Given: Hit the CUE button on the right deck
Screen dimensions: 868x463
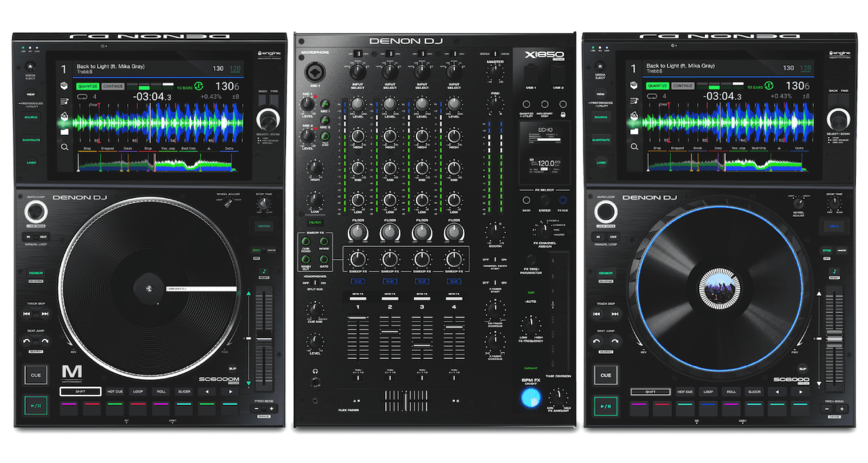Looking at the screenshot, I should pos(606,374).
